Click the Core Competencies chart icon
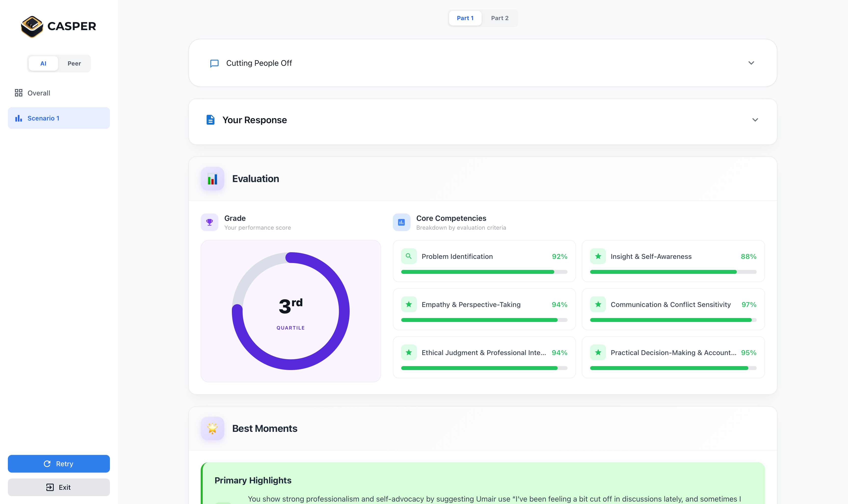Screen dimensions: 848x504 pos(401,222)
